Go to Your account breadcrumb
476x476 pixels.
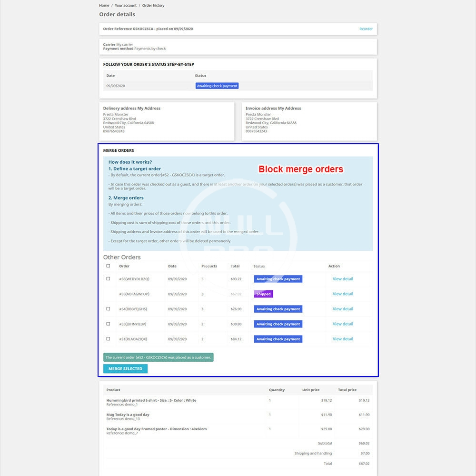(x=126, y=5)
